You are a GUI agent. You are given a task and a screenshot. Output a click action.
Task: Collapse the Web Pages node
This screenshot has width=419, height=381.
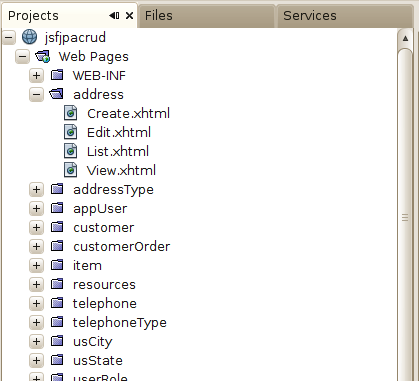pyautogui.click(x=22, y=56)
